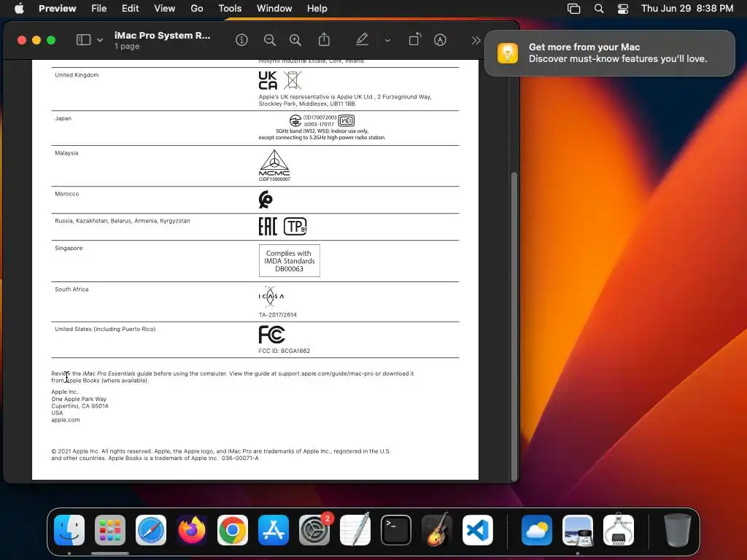Click the 1 page subtitle
747x560 pixels.
(x=127, y=46)
